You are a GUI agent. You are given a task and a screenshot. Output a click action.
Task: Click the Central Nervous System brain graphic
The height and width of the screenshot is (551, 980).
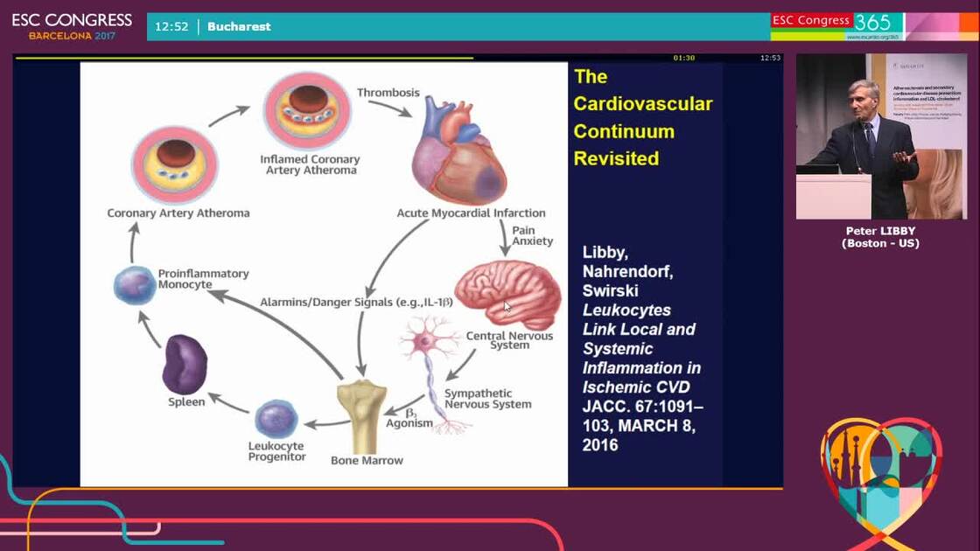pos(507,293)
